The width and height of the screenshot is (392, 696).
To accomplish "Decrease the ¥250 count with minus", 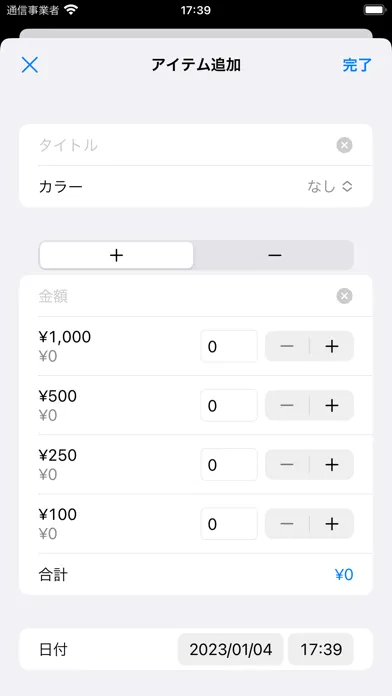I will (x=287, y=465).
